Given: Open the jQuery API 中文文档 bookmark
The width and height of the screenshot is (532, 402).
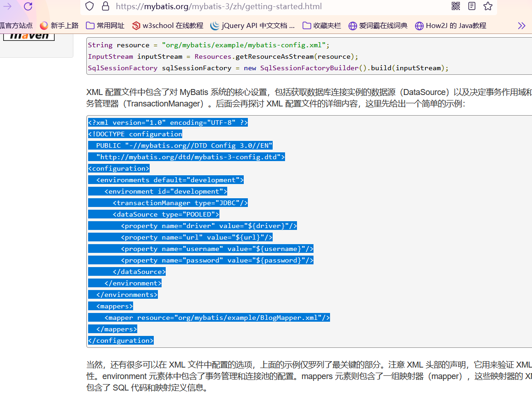Looking at the screenshot, I should point(252,25).
